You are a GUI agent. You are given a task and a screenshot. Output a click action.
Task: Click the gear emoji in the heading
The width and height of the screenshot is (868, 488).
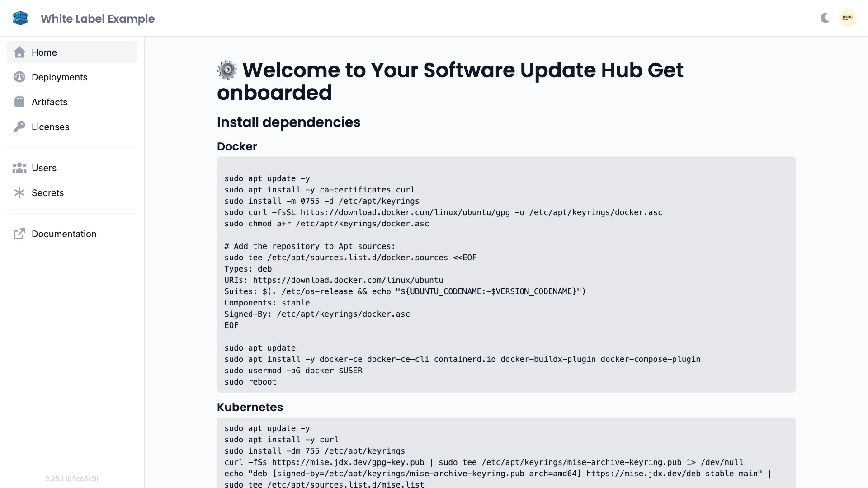point(227,70)
